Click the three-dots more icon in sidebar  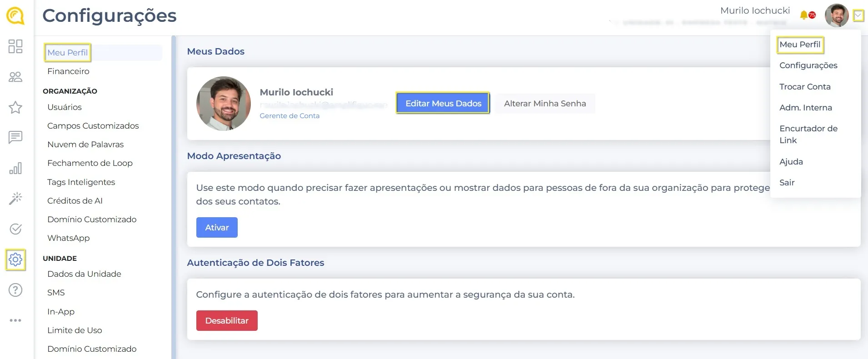click(x=15, y=320)
